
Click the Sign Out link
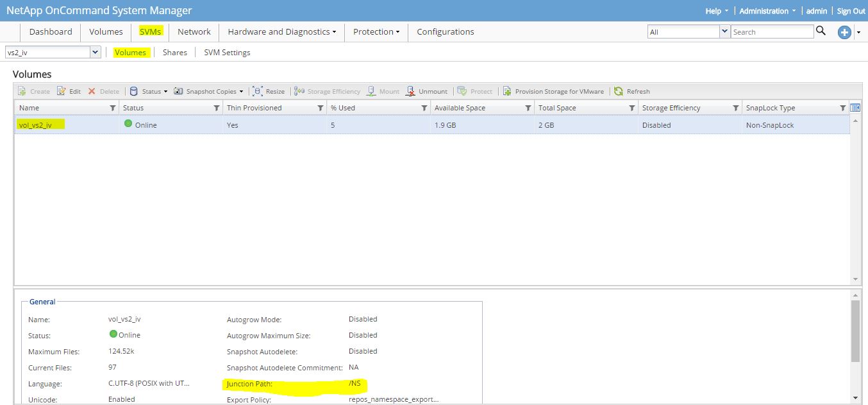[851, 11]
